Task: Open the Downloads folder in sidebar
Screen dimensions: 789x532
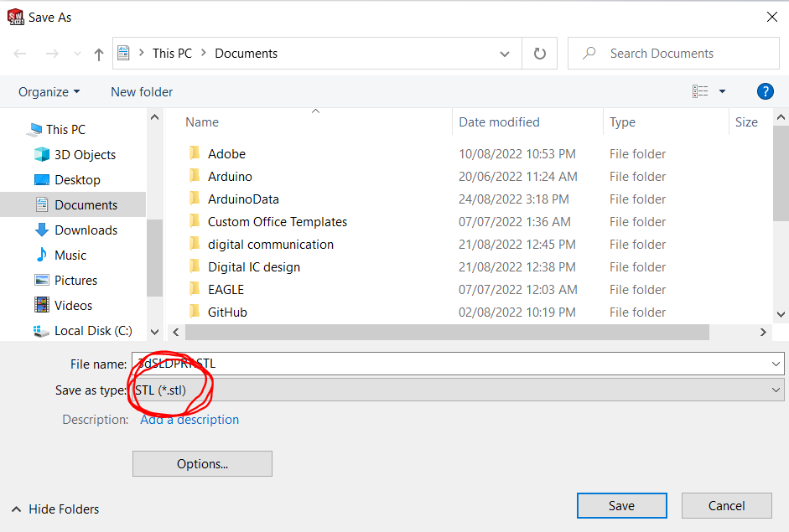Action: [x=86, y=230]
